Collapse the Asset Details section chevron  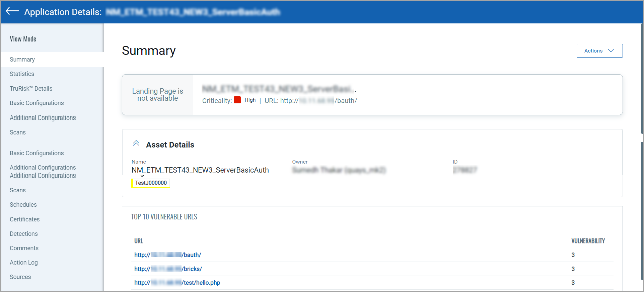point(136,143)
